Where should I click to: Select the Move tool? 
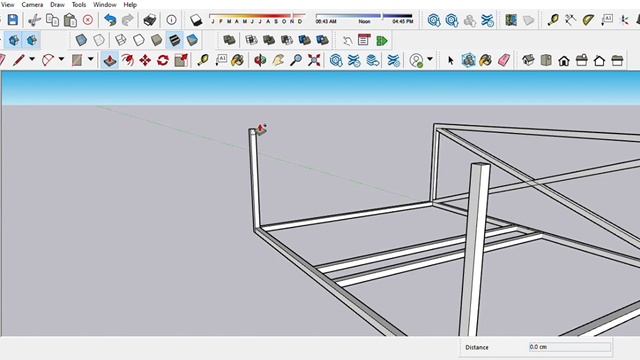pos(145,60)
